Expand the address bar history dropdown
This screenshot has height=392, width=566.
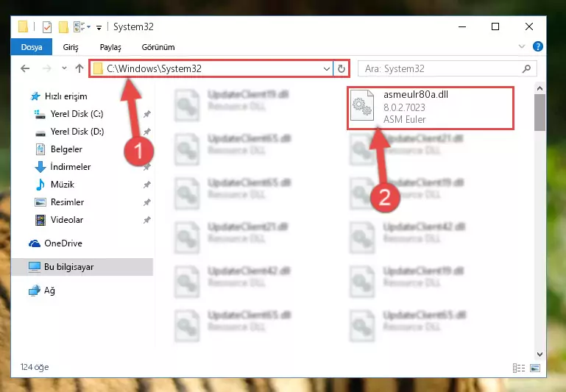click(x=326, y=68)
